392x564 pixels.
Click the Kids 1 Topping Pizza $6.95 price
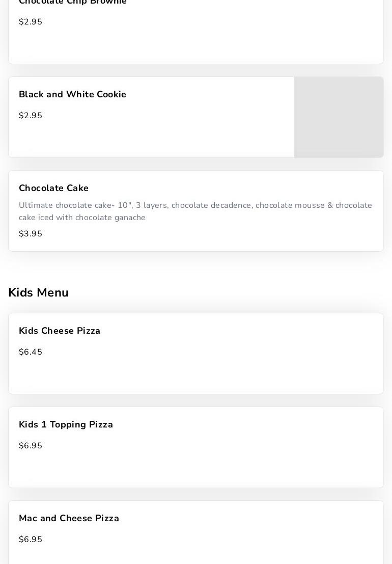coord(31,446)
